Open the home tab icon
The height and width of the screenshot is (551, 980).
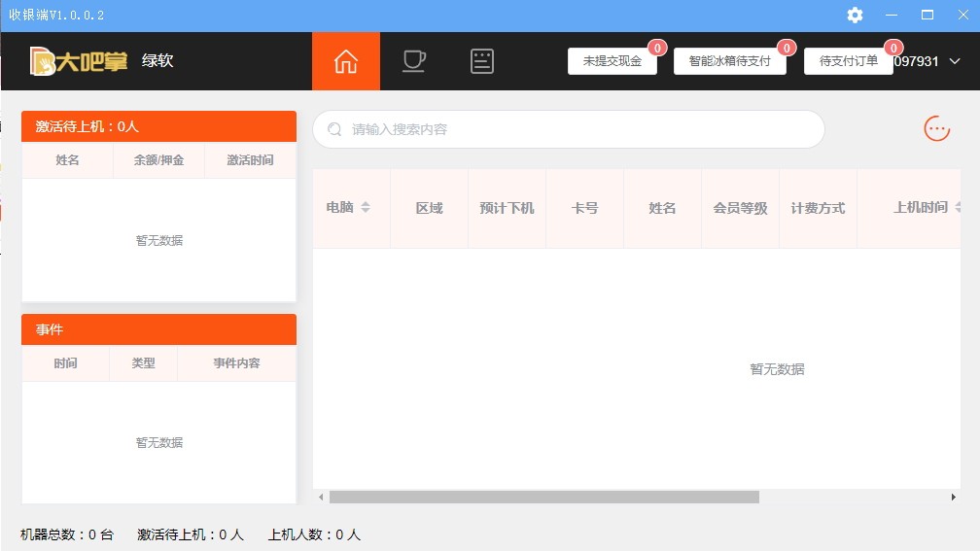coord(346,61)
